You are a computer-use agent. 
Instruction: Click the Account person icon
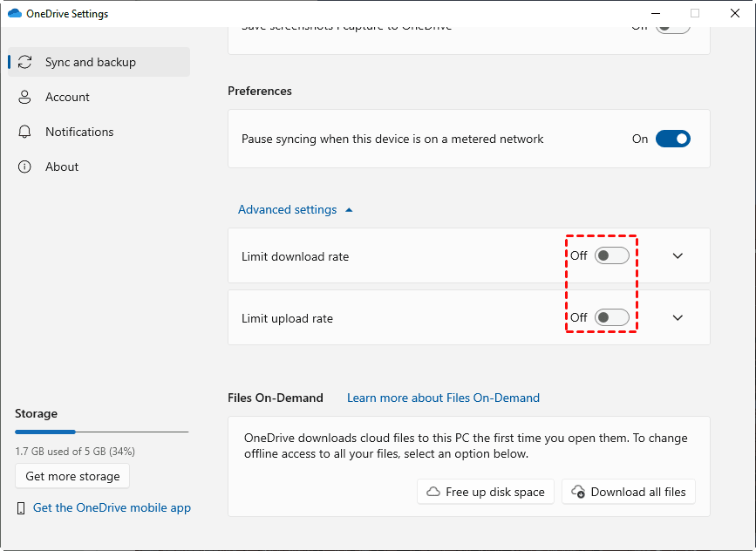(24, 97)
